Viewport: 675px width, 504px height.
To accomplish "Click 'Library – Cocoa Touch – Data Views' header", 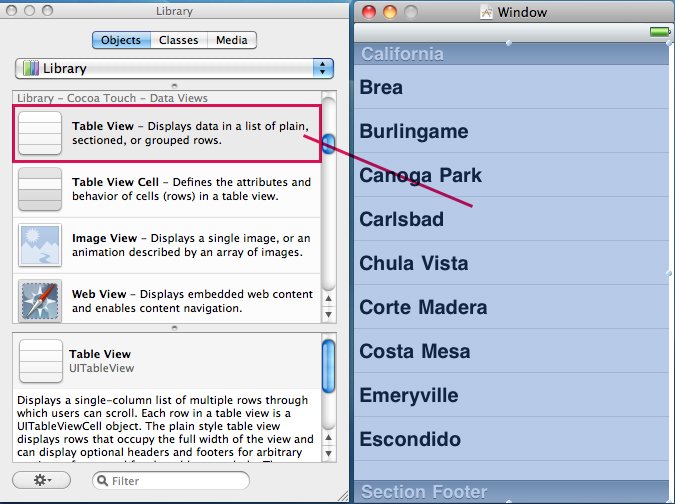I will pos(112,98).
